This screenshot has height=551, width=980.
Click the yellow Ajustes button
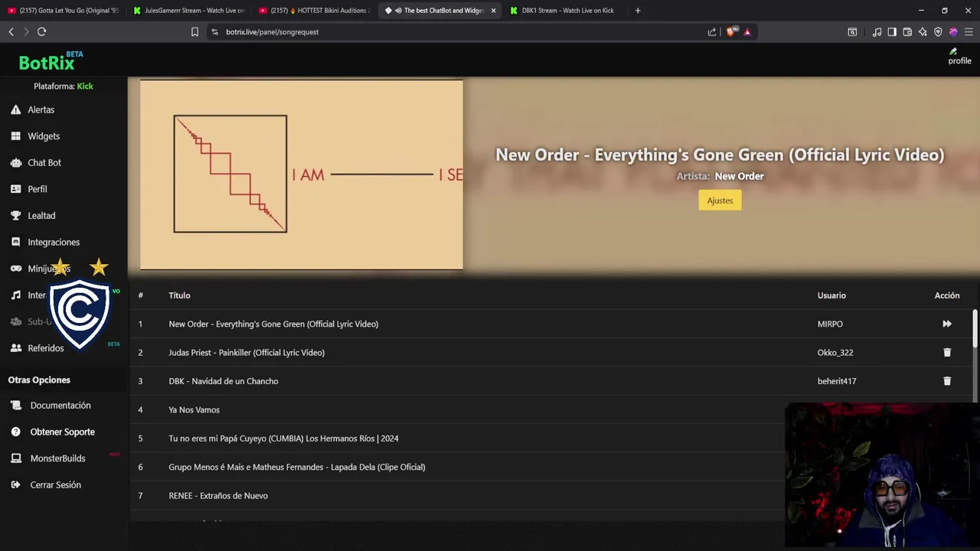pyautogui.click(x=720, y=201)
